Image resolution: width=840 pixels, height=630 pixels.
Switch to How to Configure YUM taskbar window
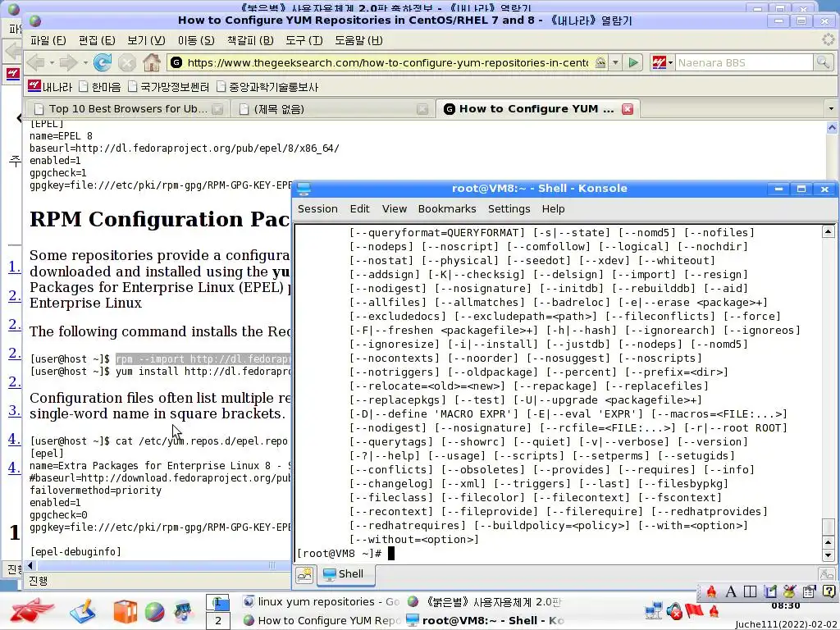tap(321, 620)
